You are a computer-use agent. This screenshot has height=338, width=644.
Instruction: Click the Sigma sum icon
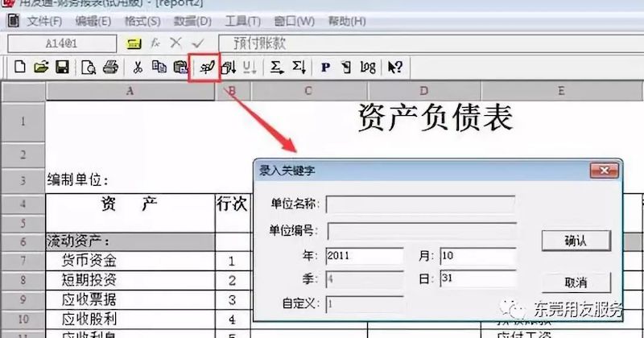276,68
